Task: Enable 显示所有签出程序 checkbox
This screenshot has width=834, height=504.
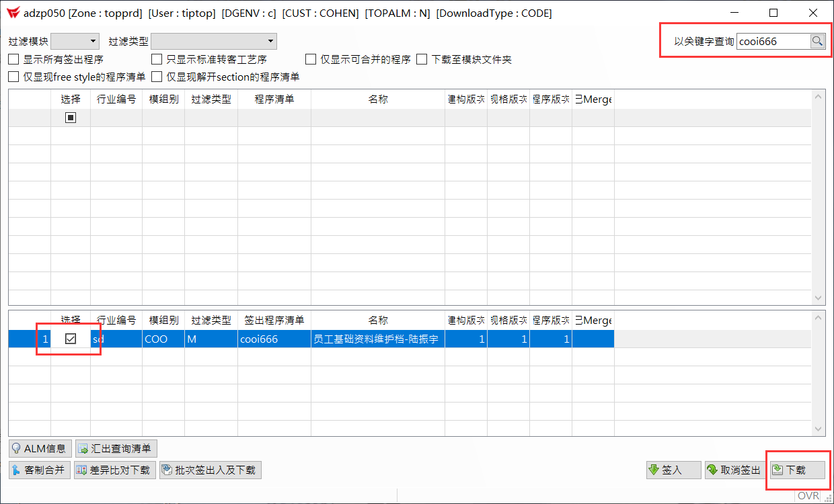Action: click(x=13, y=59)
